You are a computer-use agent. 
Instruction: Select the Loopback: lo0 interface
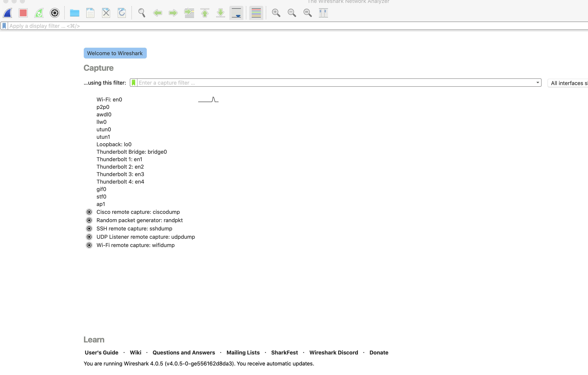point(114,145)
